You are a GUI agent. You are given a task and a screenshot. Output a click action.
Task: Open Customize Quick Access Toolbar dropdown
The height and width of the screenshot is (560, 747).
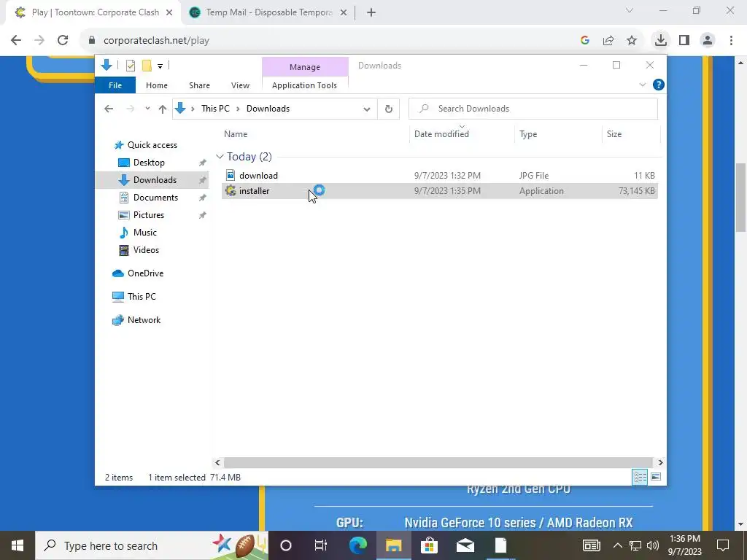click(160, 66)
